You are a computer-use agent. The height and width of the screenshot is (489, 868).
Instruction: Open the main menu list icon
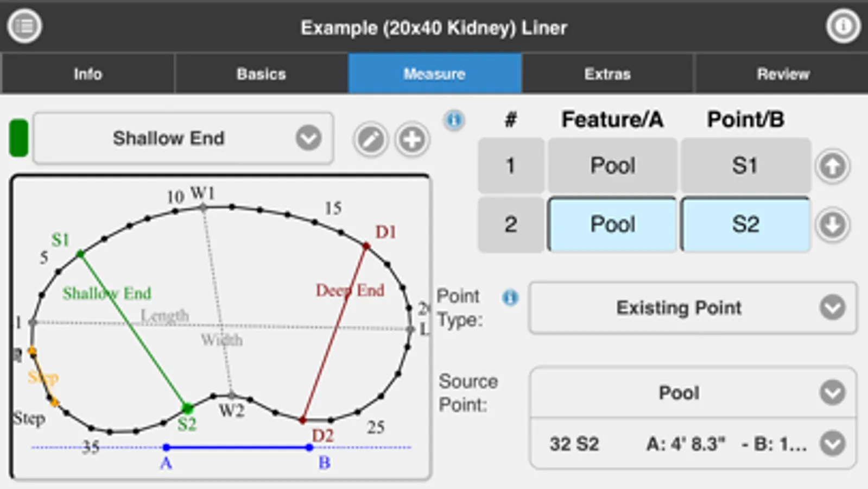coord(24,26)
